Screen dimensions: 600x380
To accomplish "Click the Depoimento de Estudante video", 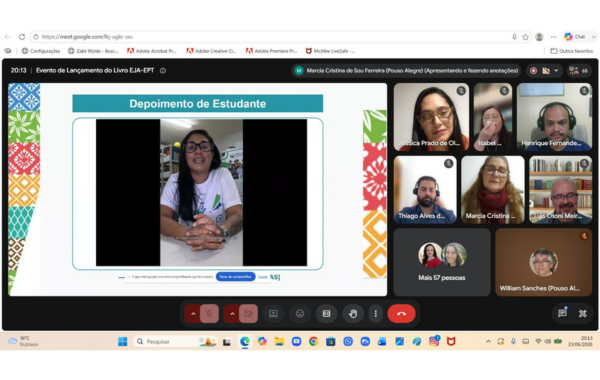I will [x=201, y=192].
